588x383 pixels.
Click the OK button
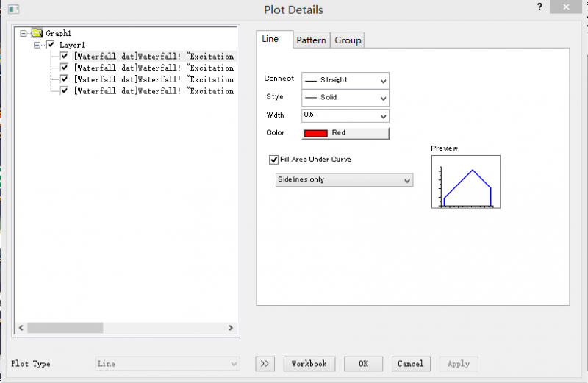[x=363, y=364]
